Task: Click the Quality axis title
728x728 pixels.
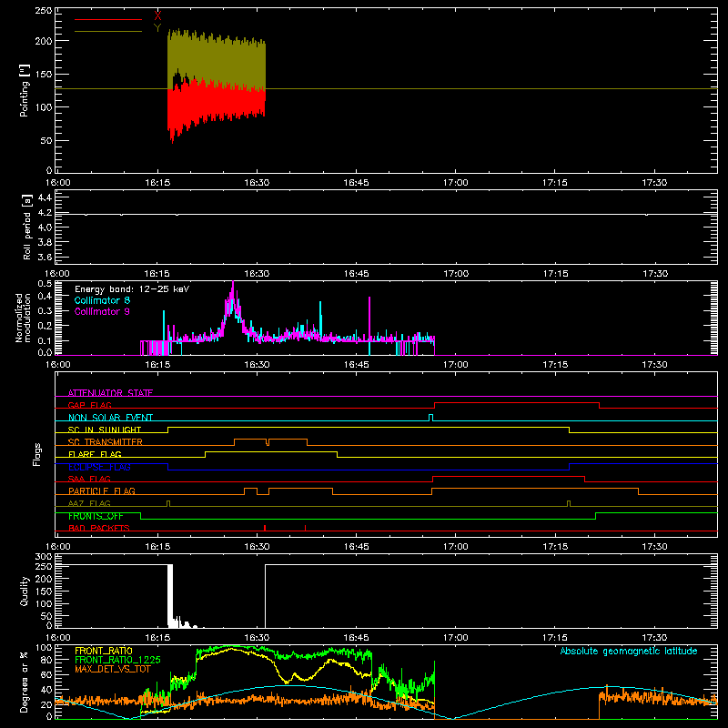Action: [25, 591]
